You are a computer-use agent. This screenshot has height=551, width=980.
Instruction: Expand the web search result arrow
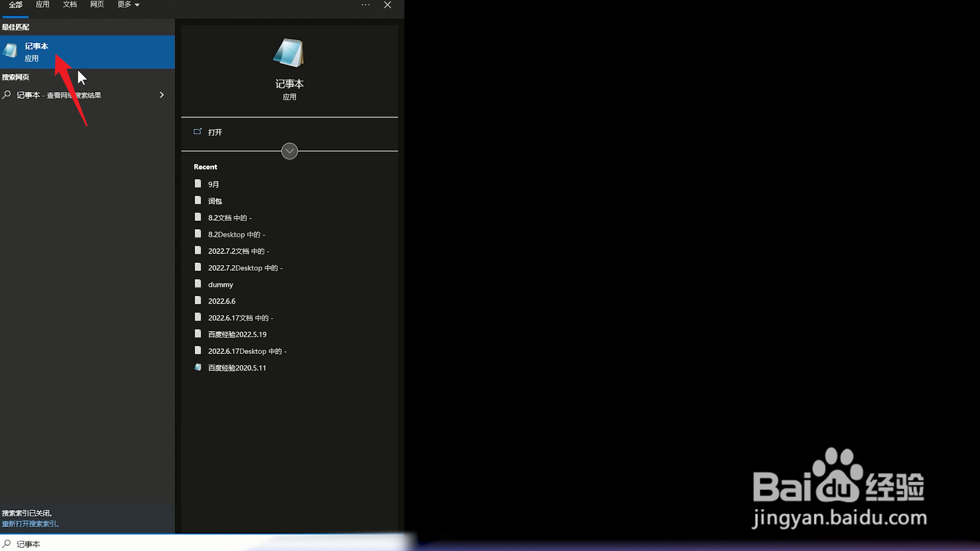pyautogui.click(x=161, y=94)
